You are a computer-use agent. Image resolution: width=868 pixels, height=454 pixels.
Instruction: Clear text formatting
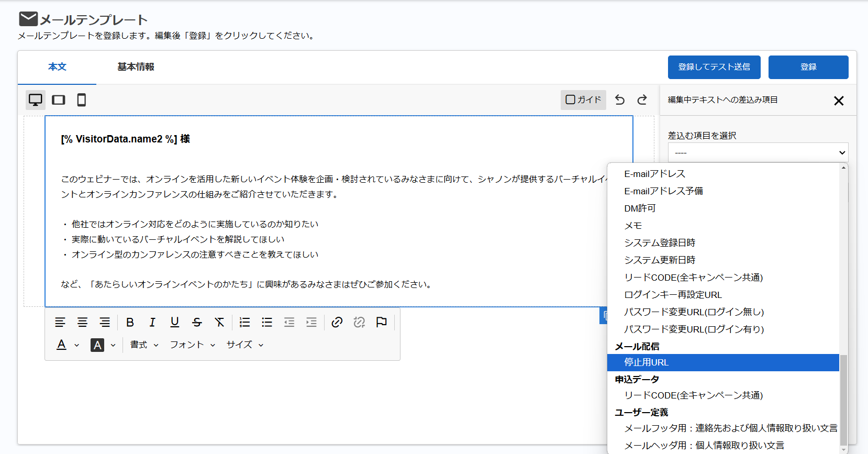pos(219,323)
